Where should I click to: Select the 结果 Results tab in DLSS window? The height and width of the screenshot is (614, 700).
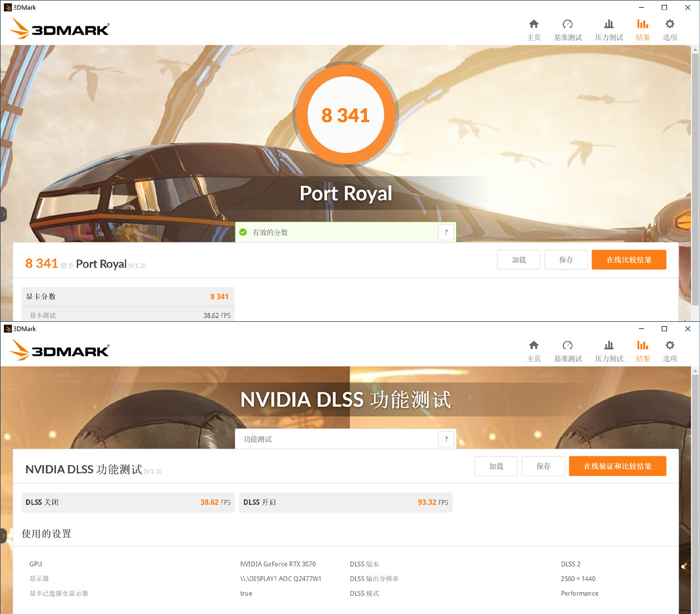click(643, 350)
